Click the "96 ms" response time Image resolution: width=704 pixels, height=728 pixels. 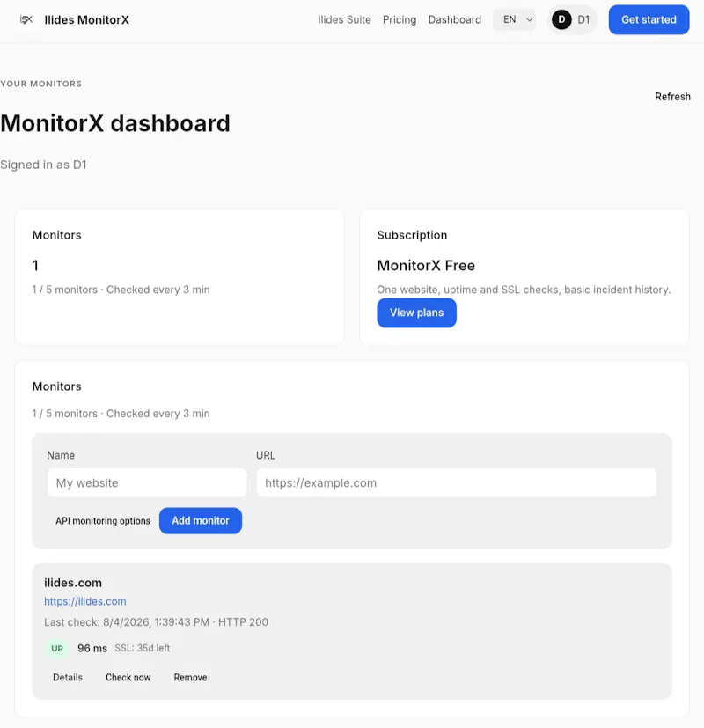click(x=92, y=648)
